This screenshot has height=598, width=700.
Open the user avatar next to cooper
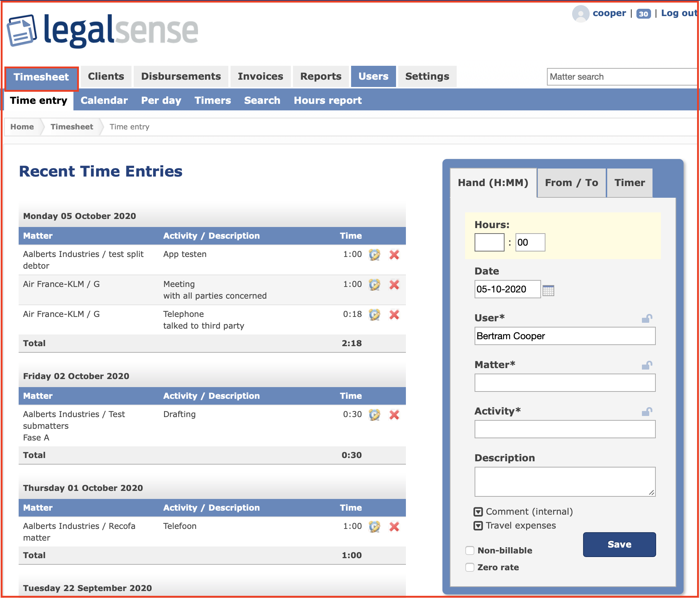tap(581, 13)
